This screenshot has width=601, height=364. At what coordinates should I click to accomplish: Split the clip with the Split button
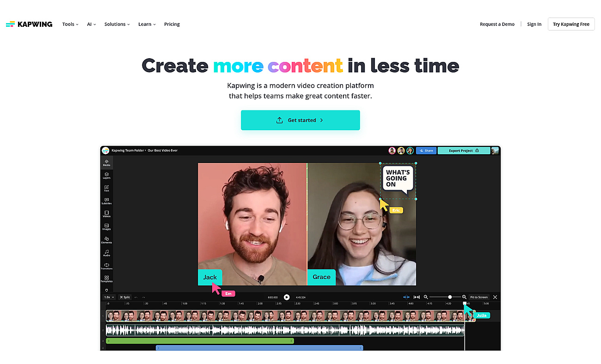pyautogui.click(x=124, y=297)
